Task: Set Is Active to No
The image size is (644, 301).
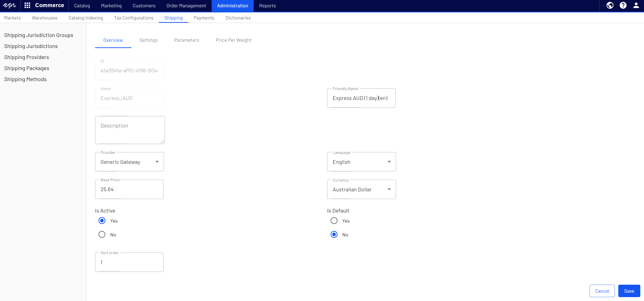Action: coord(102,234)
